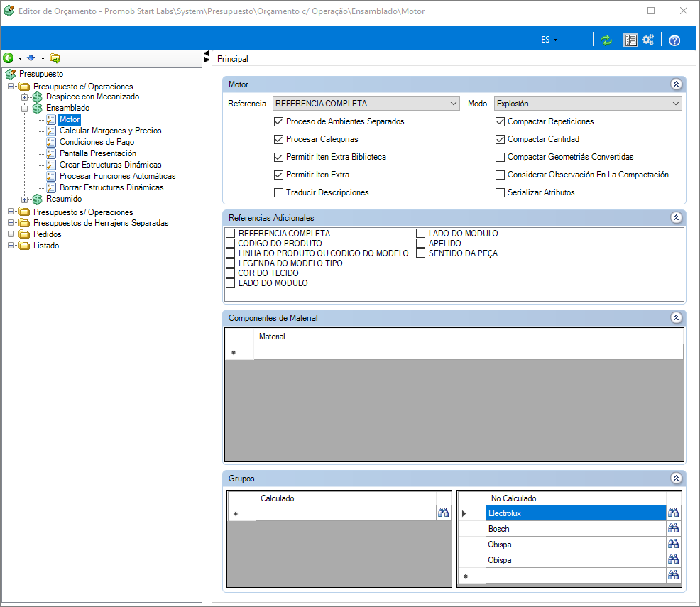Click binoculars icon in empty No Calculado row
This screenshot has height=607, width=700.
click(x=673, y=575)
